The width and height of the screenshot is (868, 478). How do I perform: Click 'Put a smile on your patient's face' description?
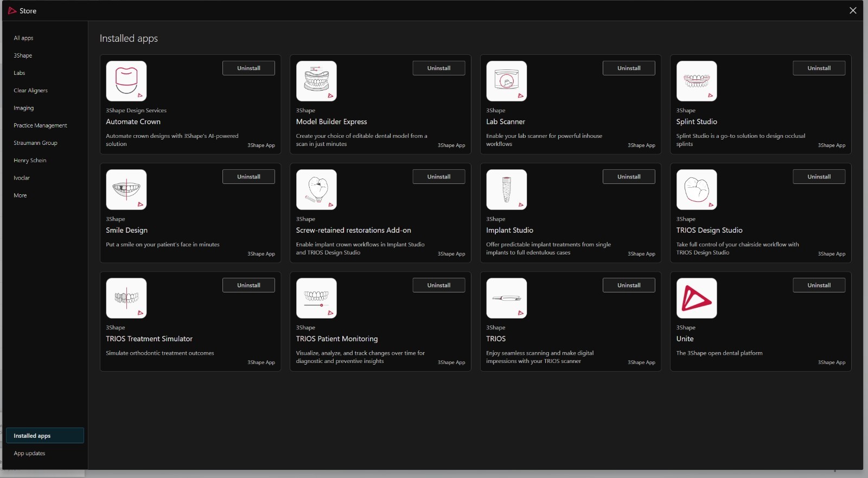point(163,244)
